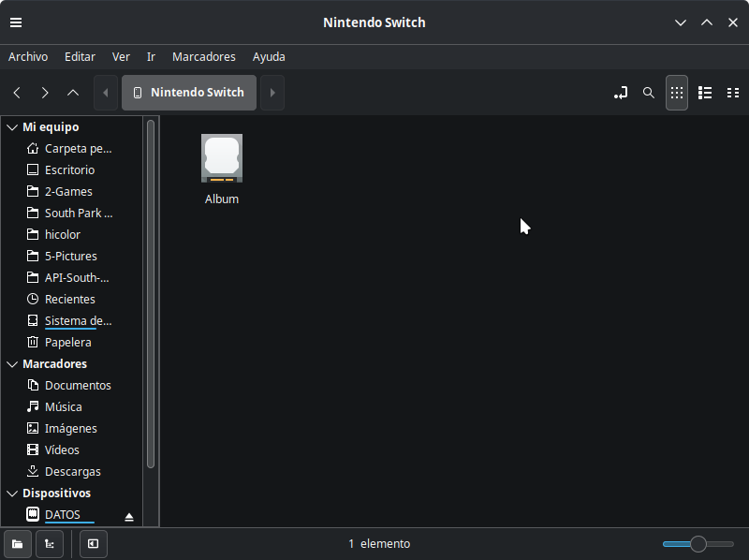The height and width of the screenshot is (560, 749).
Task: Show places in sidebar
Action: (18, 544)
